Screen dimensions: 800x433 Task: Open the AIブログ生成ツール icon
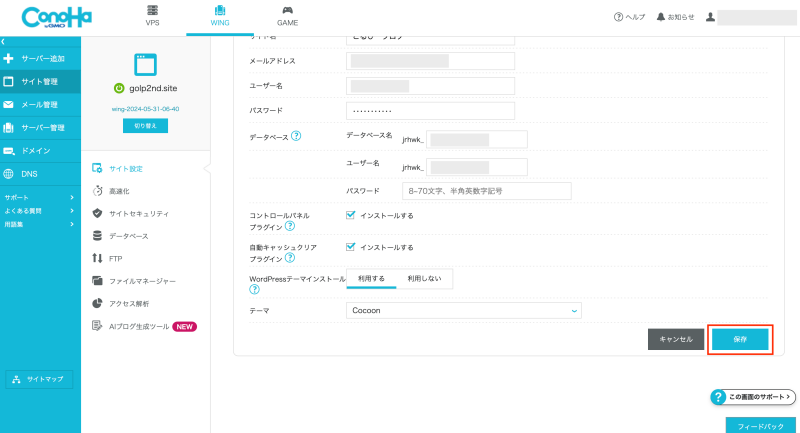pyautogui.click(x=97, y=326)
